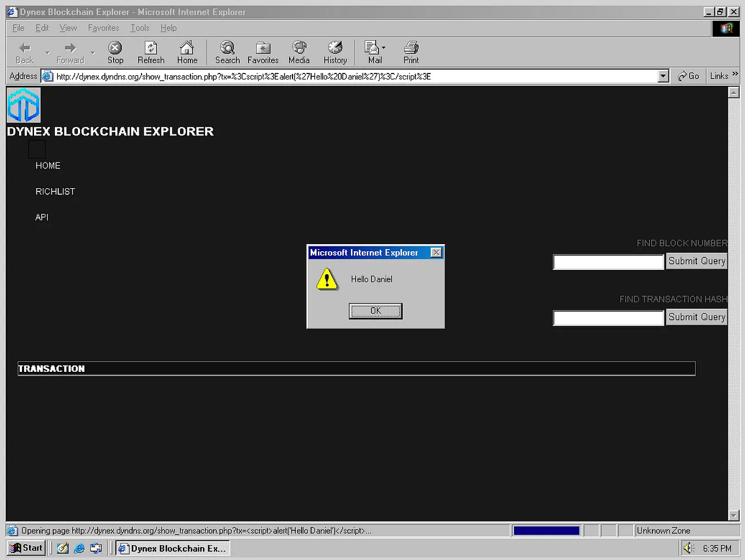Open the Favorites menu
The height and width of the screenshot is (560, 745).
pyautogui.click(x=104, y=28)
